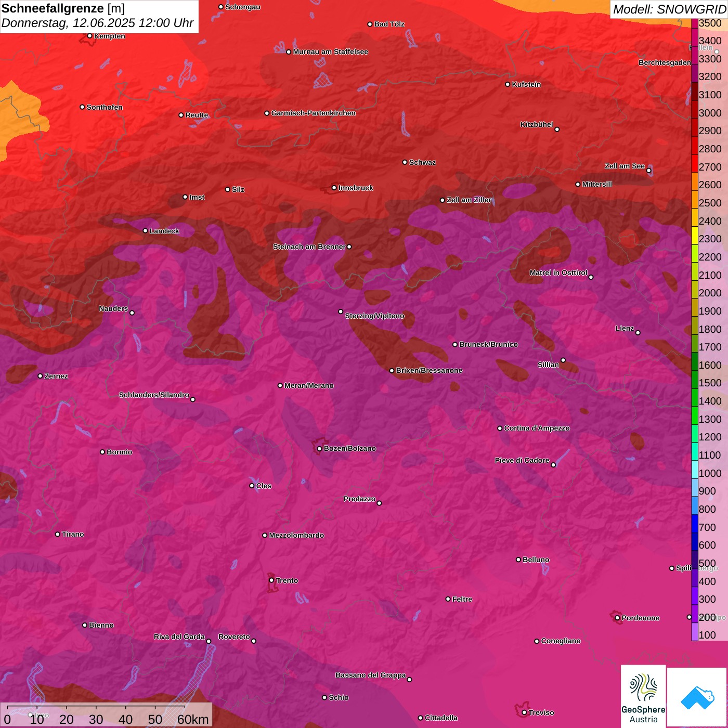Click the 'Mezzolombardo' label
728x728 pixels.
(x=296, y=535)
